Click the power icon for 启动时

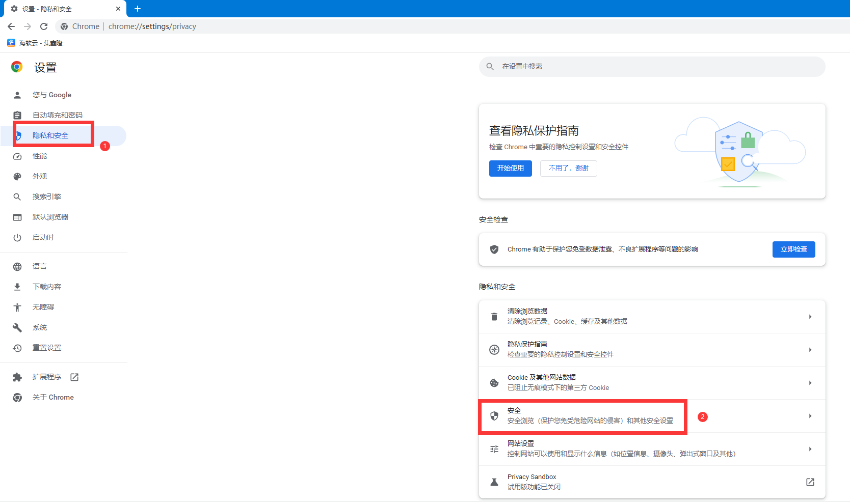(x=17, y=238)
